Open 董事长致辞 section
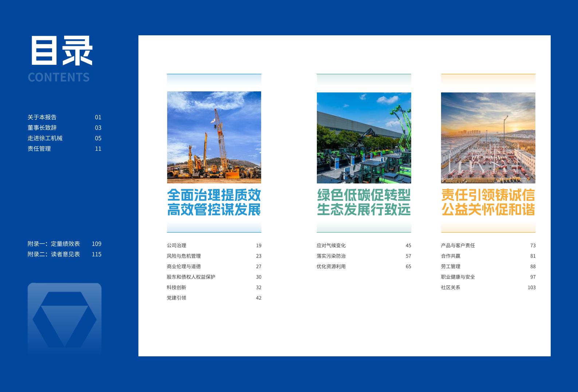This screenshot has width=578, height=392. click(42, 128)
